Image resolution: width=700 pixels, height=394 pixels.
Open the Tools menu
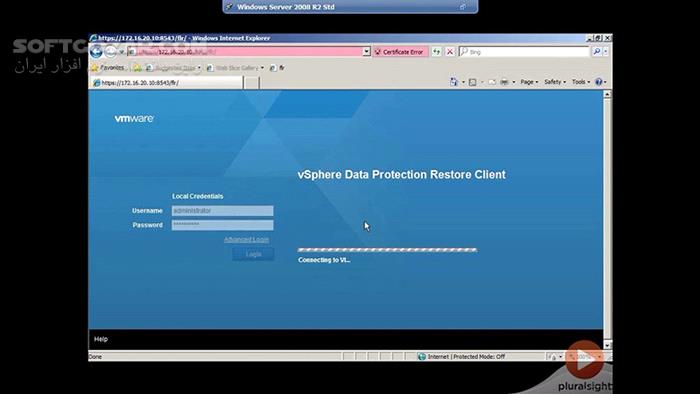[x=580, y=82]
